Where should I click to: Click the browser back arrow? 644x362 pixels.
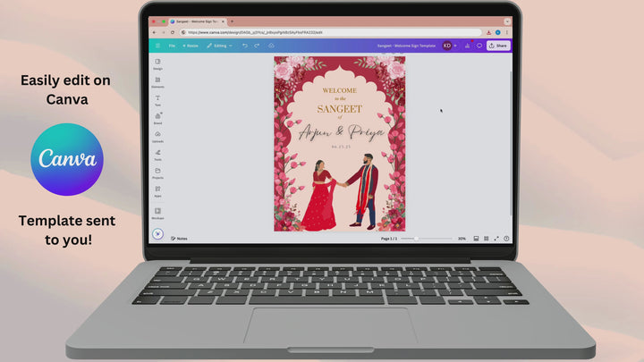click(155, 32)
